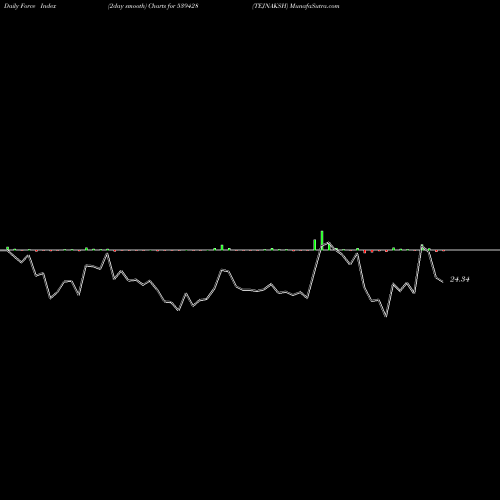Image resolution: width=500 pixels, height=500 pixels.
Task: Click the tallest green force index bar
Action: pos(322,240)
